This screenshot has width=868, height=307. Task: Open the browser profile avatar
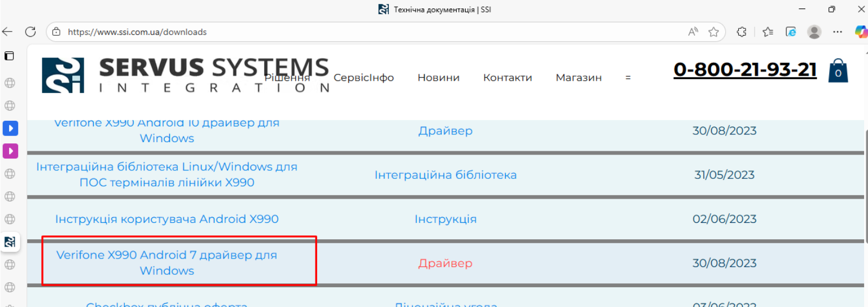coord(814,32)
